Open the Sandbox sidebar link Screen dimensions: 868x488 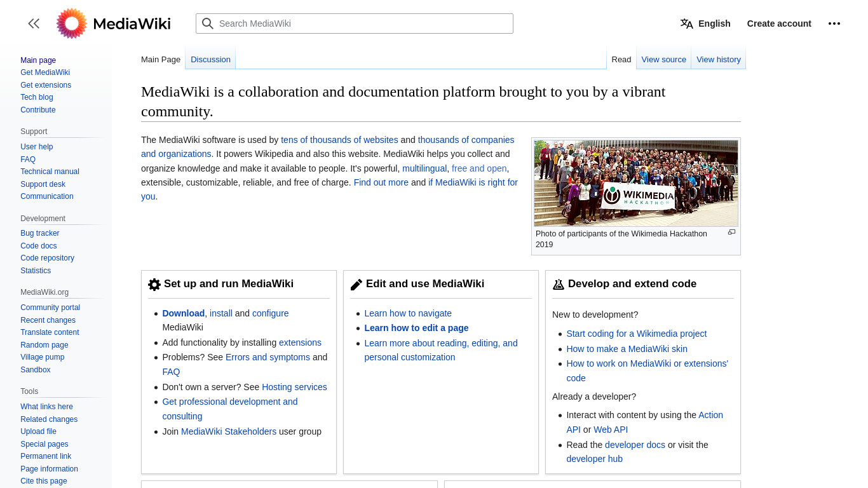pyautogui.click(x=36, y=370)
